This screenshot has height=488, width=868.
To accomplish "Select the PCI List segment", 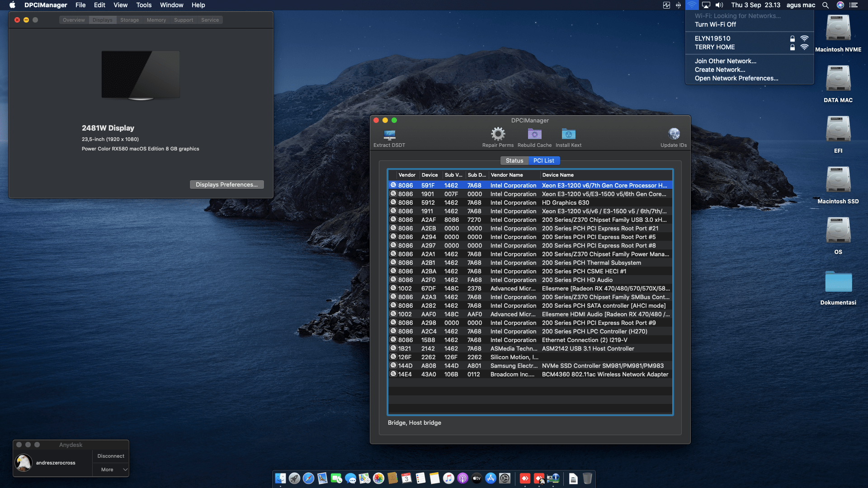I will point(543,160).
